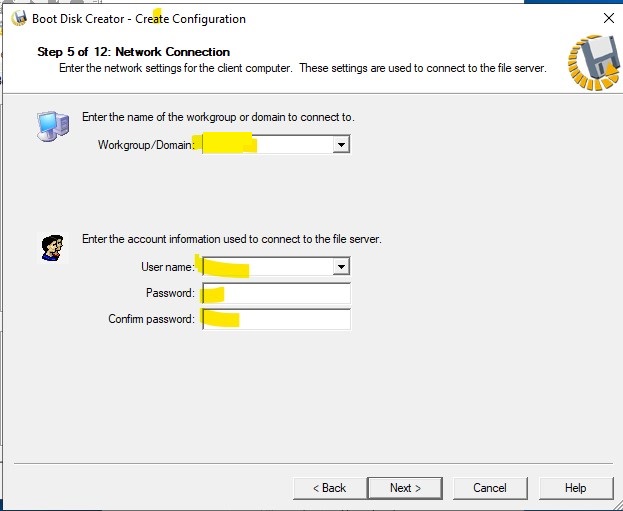623x511 pixels.
Task: Cancel the configuration wizard
Action: tap(489, 488)
